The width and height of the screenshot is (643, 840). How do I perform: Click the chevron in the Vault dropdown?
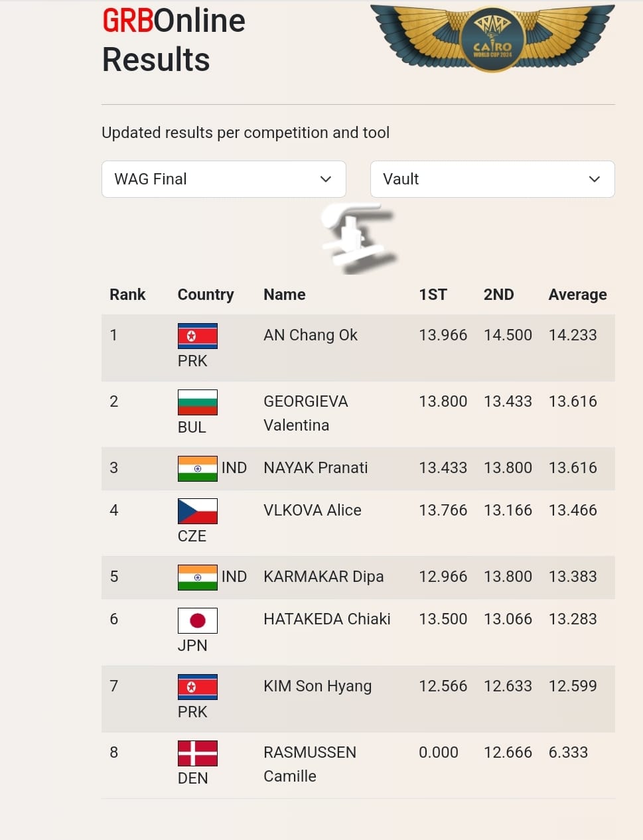[x=595, y=179]
